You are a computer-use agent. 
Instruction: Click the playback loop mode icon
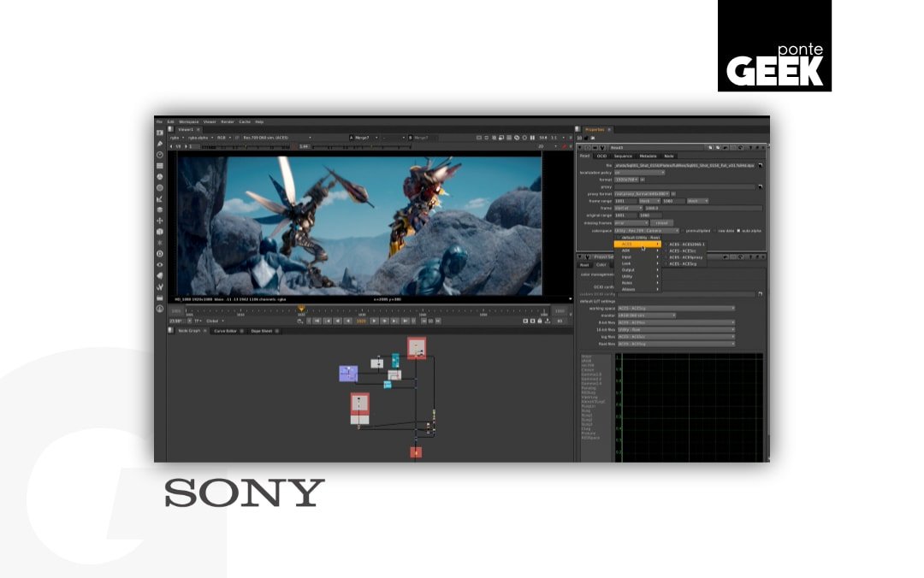coord(300,321)
